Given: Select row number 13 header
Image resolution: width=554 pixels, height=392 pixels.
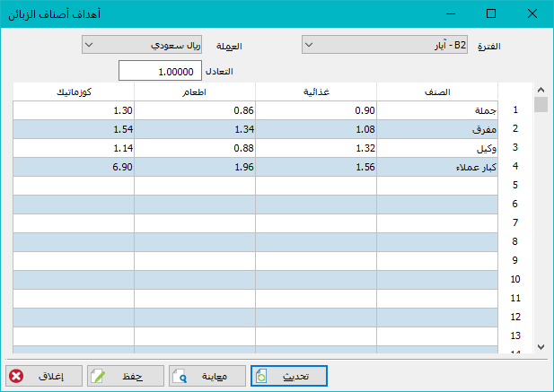Looking at the screenshot, I should (x=515, y=335).
